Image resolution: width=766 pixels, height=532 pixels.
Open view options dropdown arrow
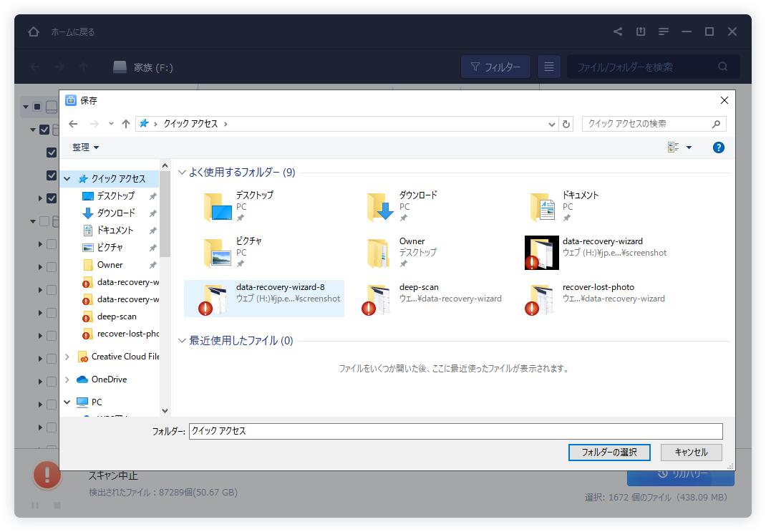689,147
